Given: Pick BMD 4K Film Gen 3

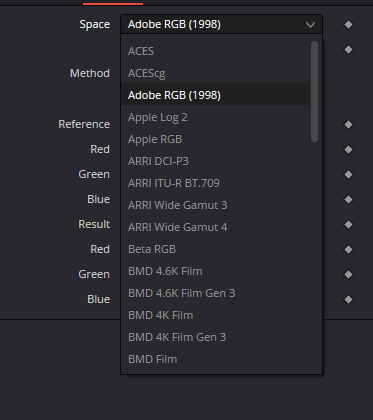Looking at the screenshot, I should pos(215,337).
